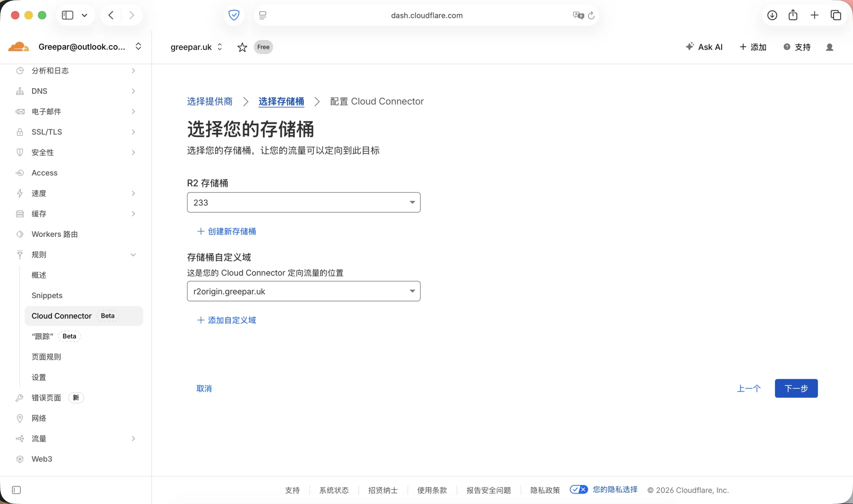Click the translate page icon
853x504 pixels.
tap(578, 15)
